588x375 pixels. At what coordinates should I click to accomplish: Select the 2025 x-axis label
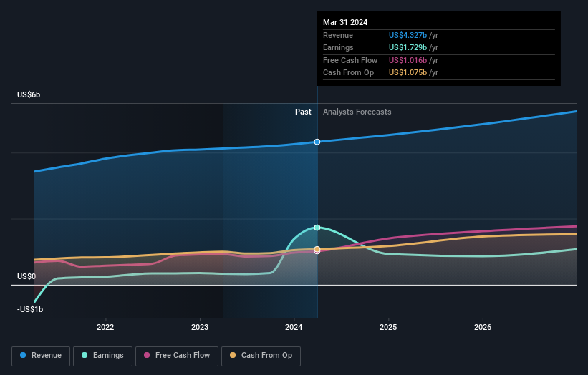coord(388,327)
